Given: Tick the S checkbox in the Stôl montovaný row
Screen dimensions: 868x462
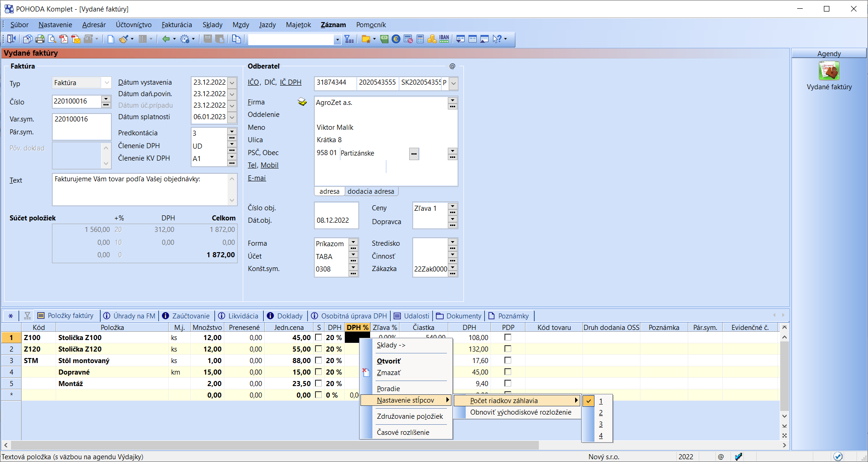Looking at the screenshot, I should 318,360.
